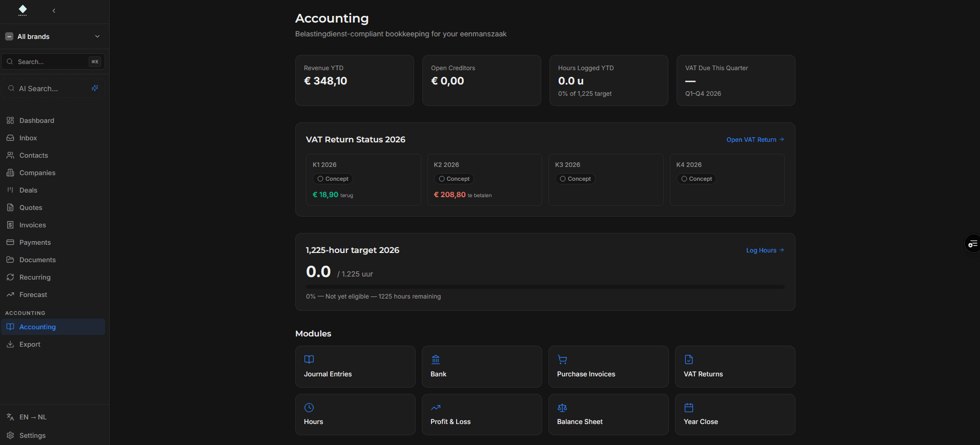Screen dimensions: 980x445
Task: Click the Forecast trend icon
Action: click(10, 294)
